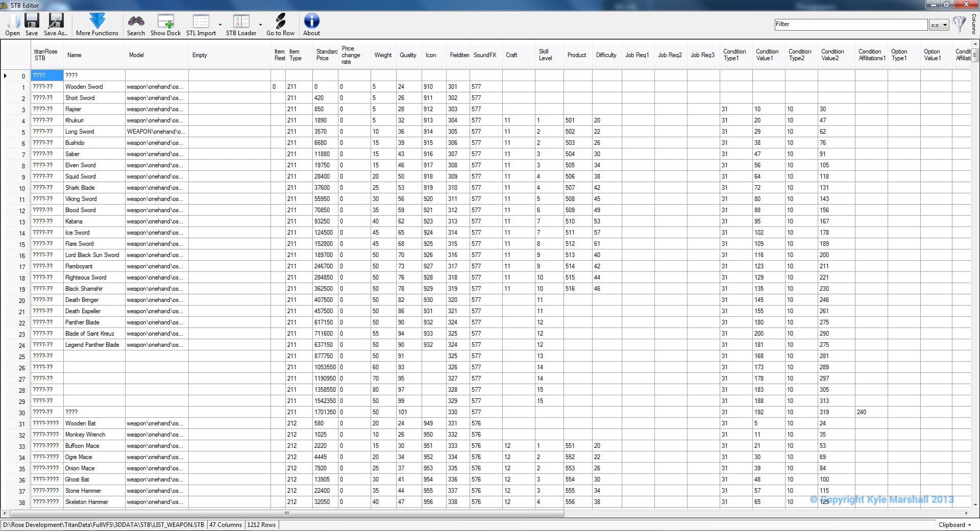Click inside the Filter input field
980x531 pixels.
[850, 24]
